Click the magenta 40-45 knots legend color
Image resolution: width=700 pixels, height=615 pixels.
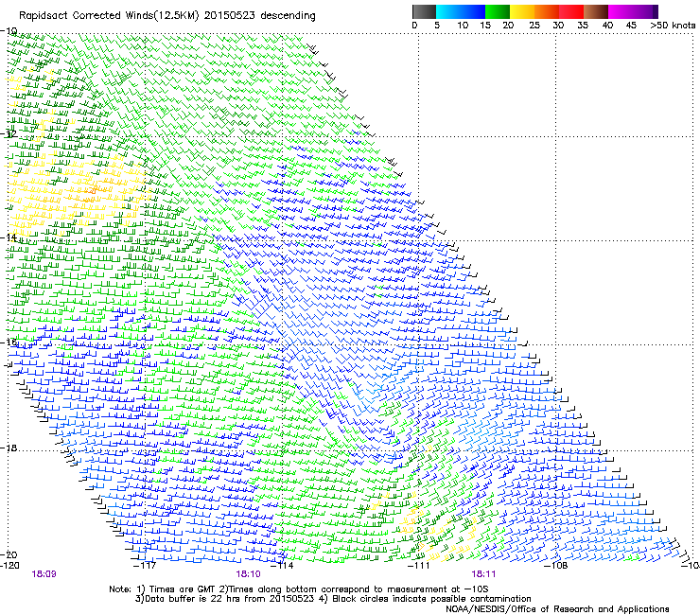[x=621, y=12]
